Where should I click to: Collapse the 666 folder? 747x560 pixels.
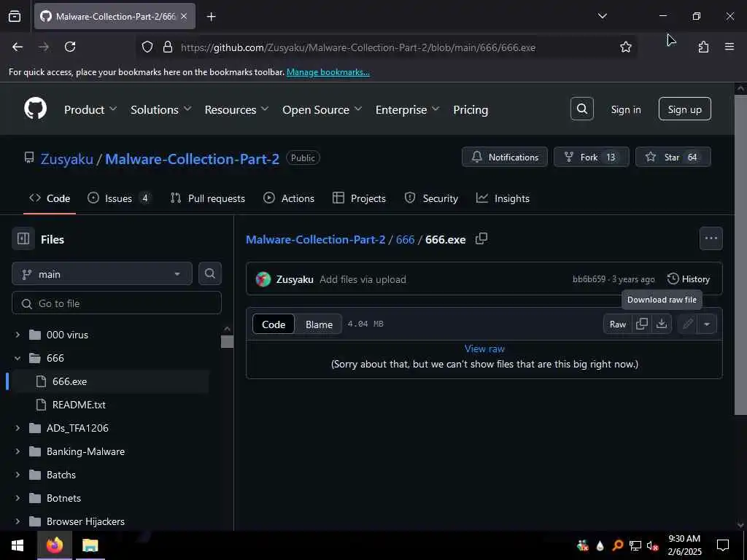point(18,358)
